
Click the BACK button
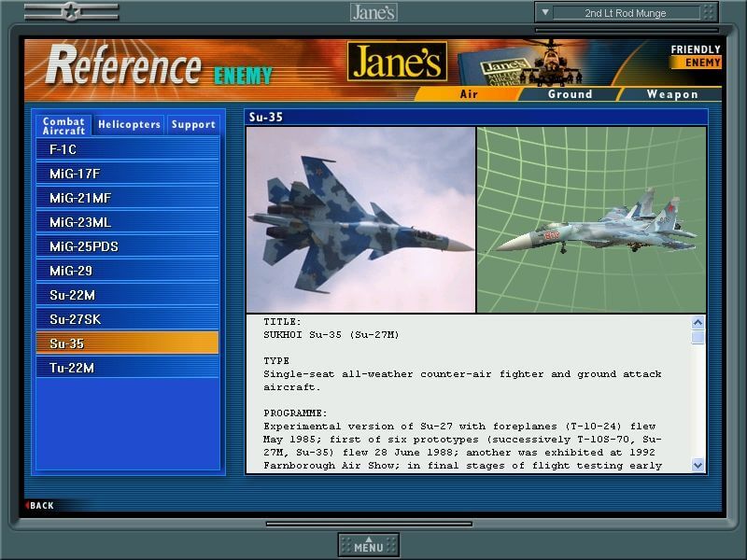coord(40,505)
